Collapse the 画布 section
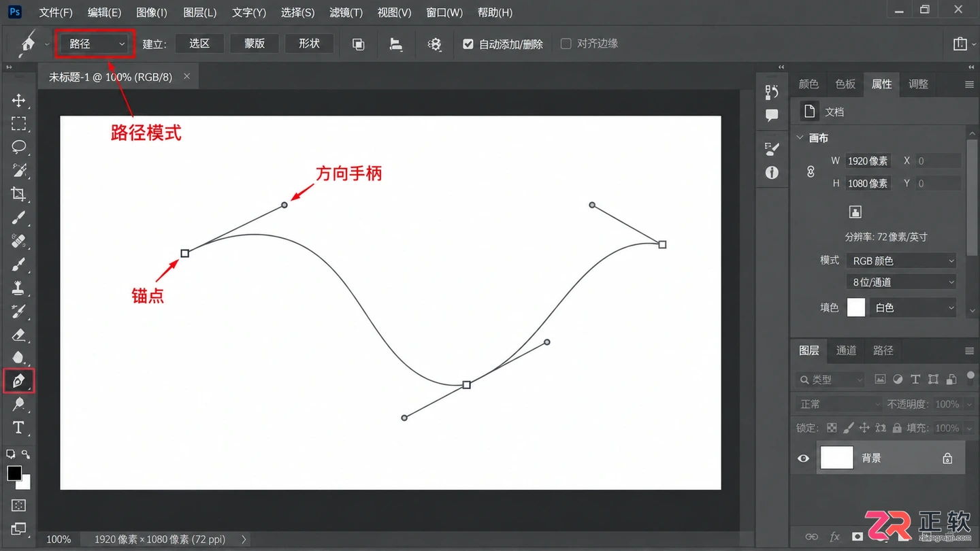Screen dimensions: 980x551 pyautogui.click(x=800, y=137)
